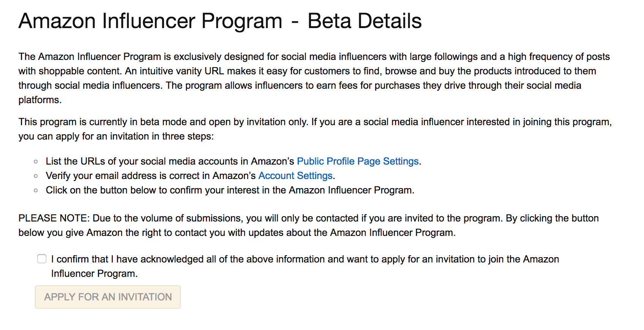Click the 'PLEASE NOTE' text
The height and width of the screenshot is (330, 644).
[x=54, y=218]
